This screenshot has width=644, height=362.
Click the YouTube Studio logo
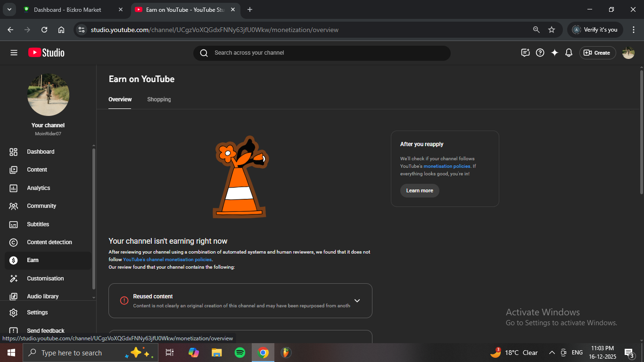pyautogui.click(x=46, y=53)
